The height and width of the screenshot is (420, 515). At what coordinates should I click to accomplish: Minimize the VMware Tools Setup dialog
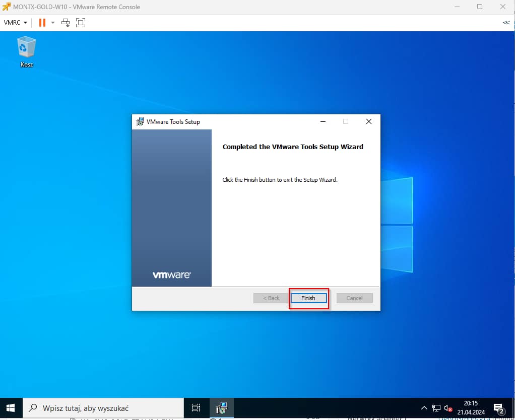pos(323,121)
